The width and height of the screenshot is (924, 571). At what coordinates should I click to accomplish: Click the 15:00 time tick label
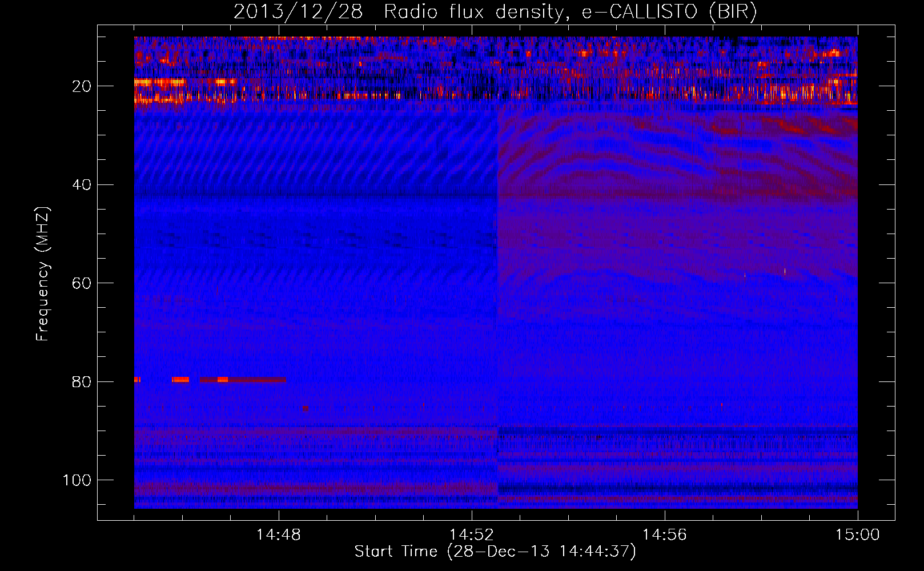(x=858, y=535)
